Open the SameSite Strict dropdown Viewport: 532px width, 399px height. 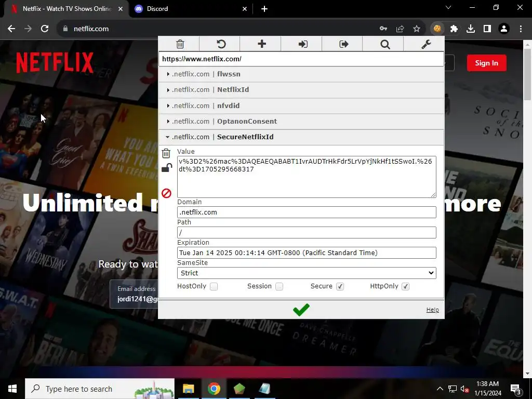click(307, 273)
